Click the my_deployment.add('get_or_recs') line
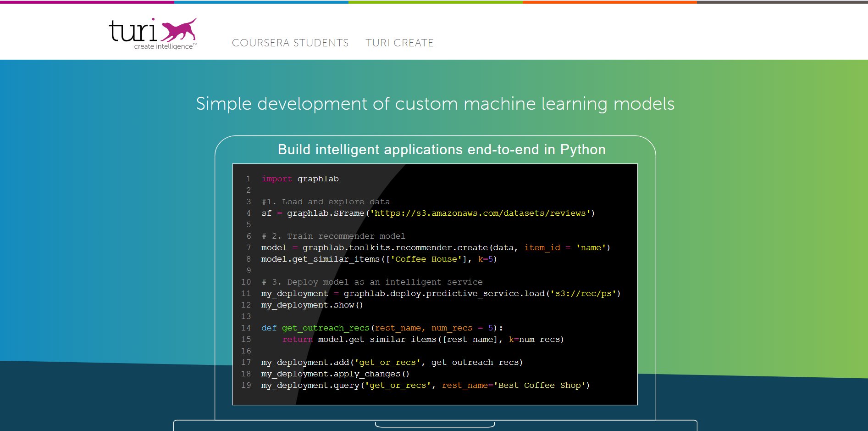The width and height of the screenshot is (868, 431). (392, 362)
